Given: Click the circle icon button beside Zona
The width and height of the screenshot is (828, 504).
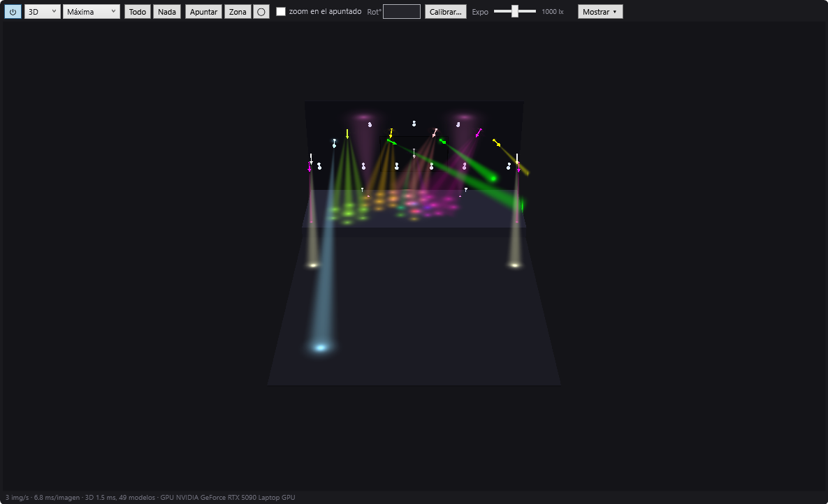Looking at the screenshot, I should click(x=261, y=12).
